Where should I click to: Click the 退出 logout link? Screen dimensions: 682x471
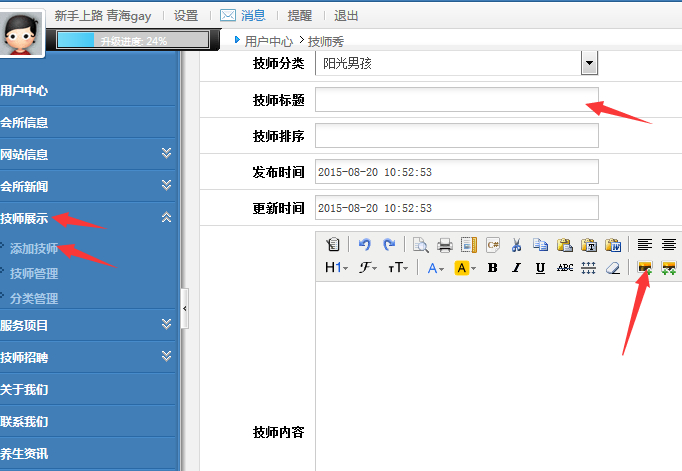pyautogui.click(x=346, y=16)
